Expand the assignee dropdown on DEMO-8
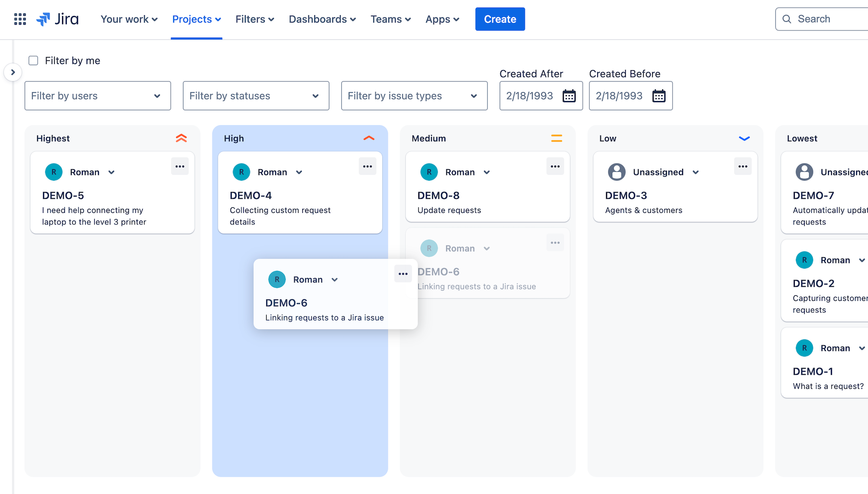Image resolution: width=868 pixels, height=494 pixels. click(x=486, y=172)
